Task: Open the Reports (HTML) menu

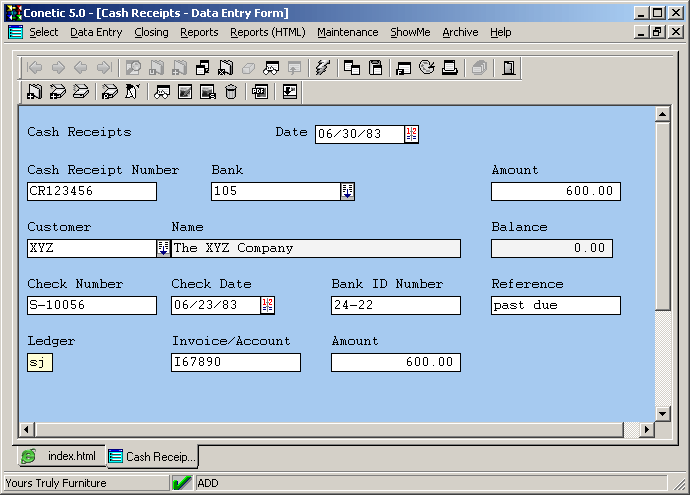Action: pyautogui.click(x=267, y=32)
